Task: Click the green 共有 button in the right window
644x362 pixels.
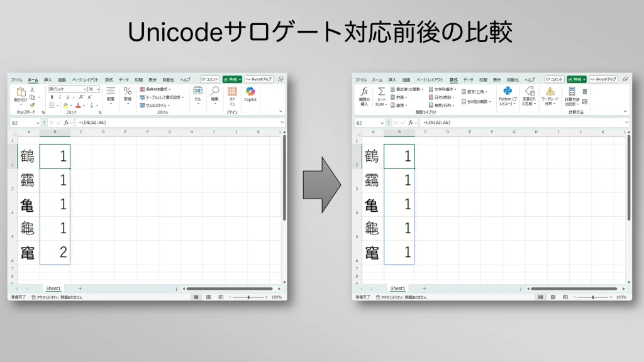Action: (x=576, y=80)
